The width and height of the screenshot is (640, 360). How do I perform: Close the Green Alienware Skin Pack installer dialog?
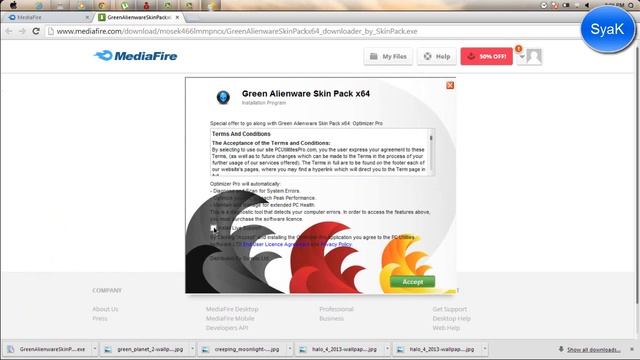(x=450, y=85)
